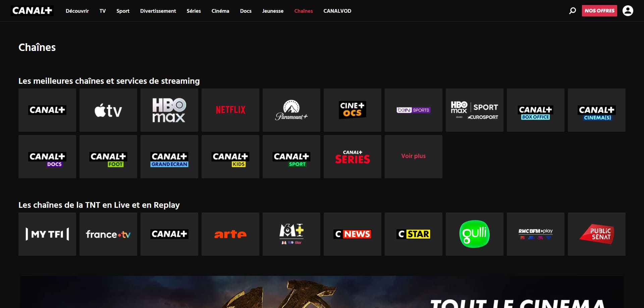Click the Voir plus tile
644x308 pixels.
click(414, 157)
